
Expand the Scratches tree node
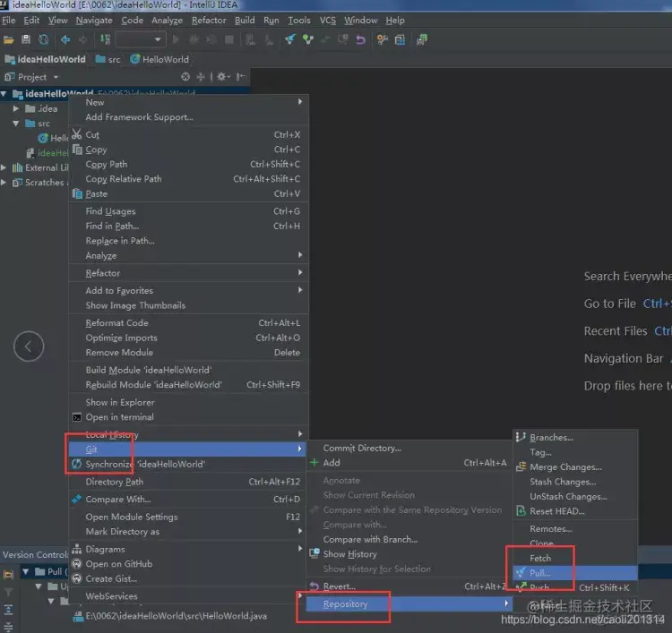[4, 183]
